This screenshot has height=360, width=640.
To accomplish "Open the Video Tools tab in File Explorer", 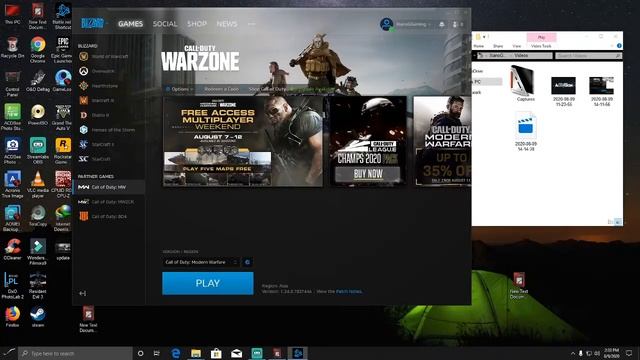I will point(541,46).
